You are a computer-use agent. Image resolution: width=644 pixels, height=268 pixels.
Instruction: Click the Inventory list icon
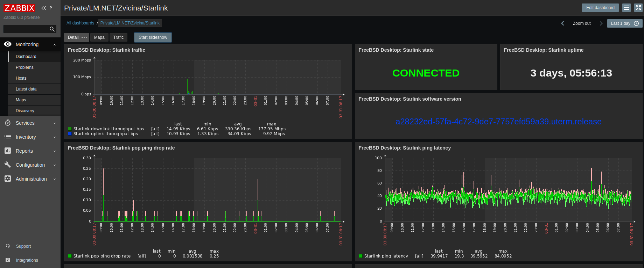pos(8,137)
